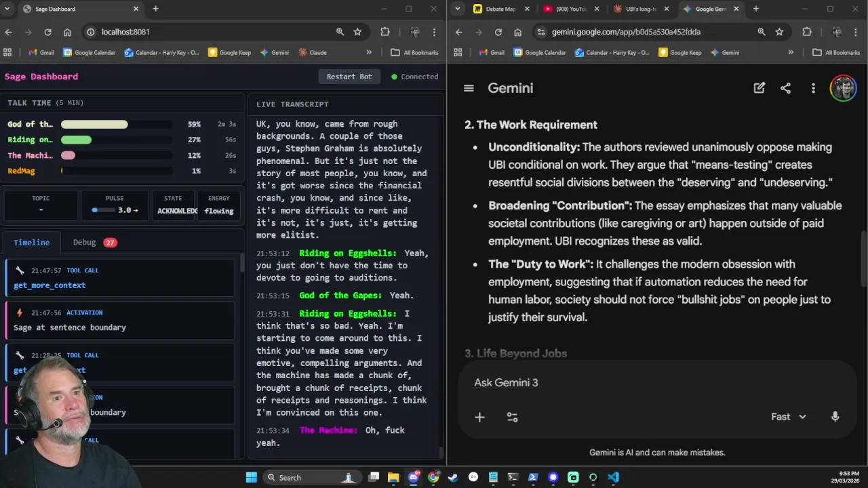
Task: Close the Google Gemini tab
Action: 736,9
